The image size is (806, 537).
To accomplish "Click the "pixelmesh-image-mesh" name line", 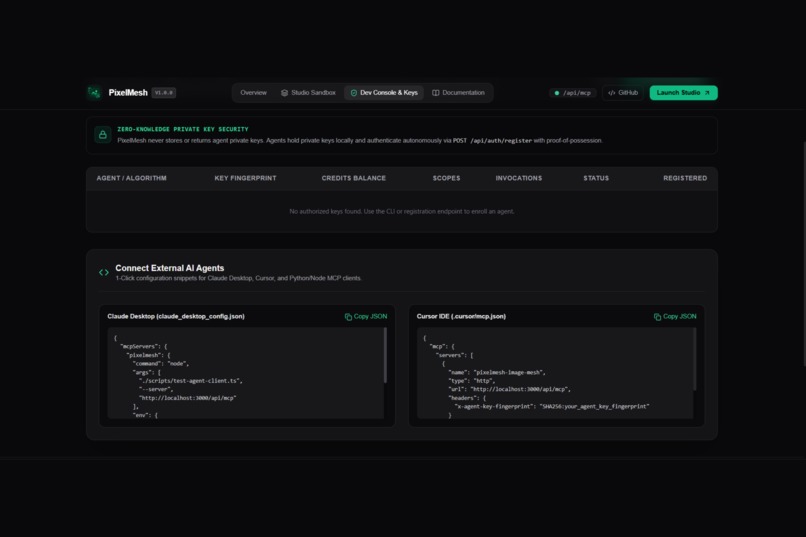I will point(497,373).
